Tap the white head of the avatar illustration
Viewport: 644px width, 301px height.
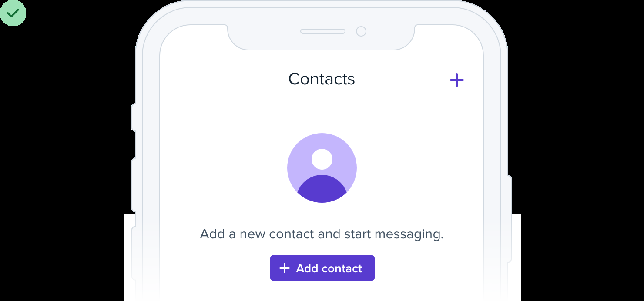(322, 159)
